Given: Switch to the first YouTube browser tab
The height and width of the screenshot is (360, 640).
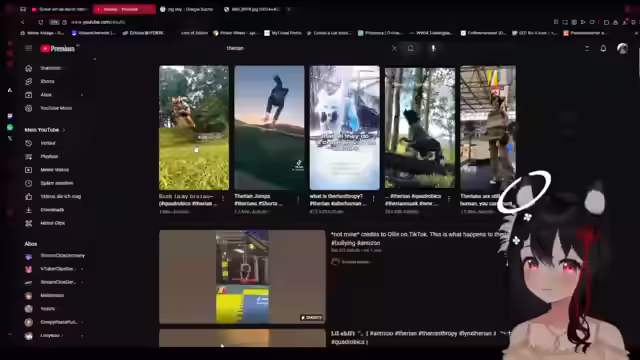Looking at the screenshot, I should 60,9.
